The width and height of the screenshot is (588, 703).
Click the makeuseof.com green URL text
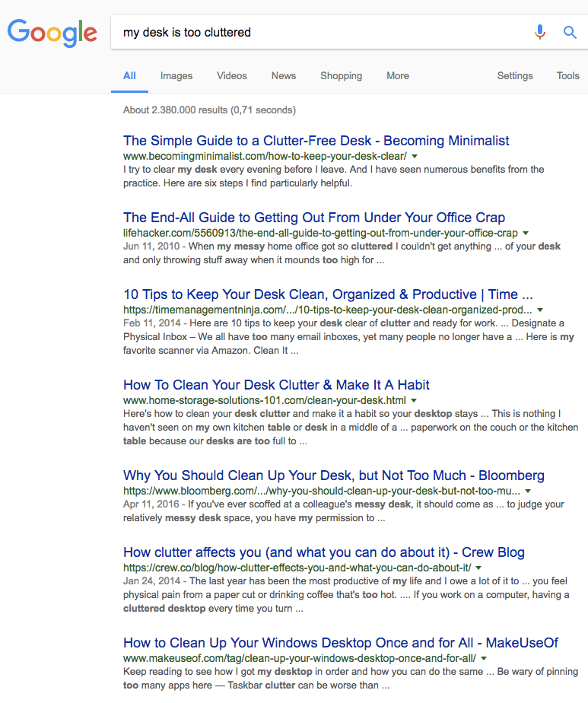pos(300,658)
